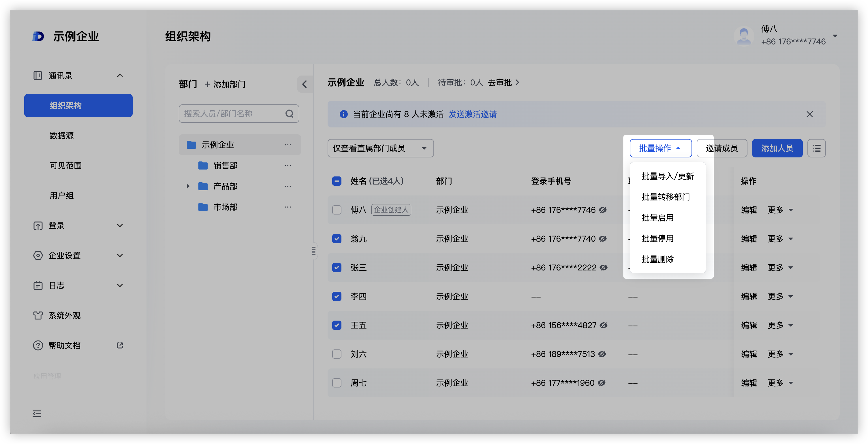Open the list view settings icon button
Image resolution: width=868 pixels, height=444 pixels.
click(x=816, y=148)
